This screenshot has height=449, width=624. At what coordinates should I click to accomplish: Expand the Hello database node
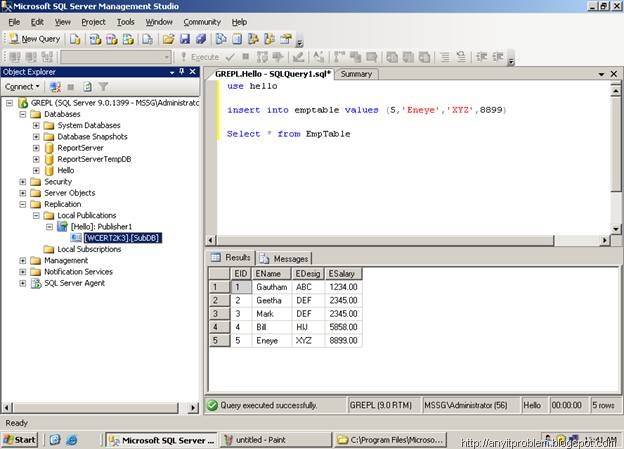36,170
